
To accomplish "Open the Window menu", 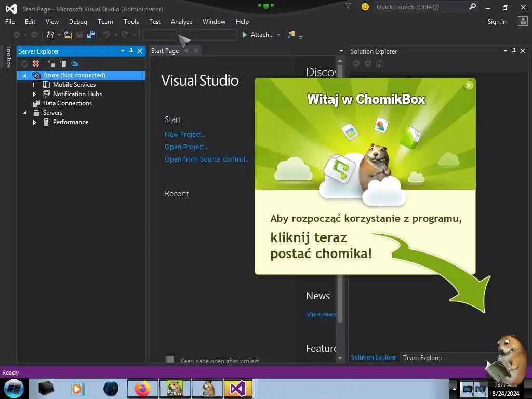I will (x=214, y=22).
